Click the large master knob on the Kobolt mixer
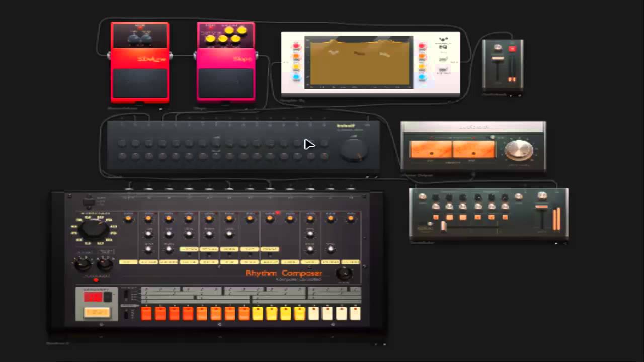The height and width of the screenshot is (362, 644). (x=354, y=150)
